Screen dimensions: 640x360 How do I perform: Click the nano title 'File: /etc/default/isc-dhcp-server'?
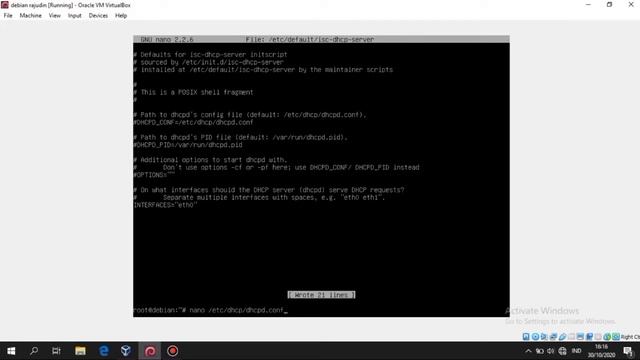(x=310, y=39)
